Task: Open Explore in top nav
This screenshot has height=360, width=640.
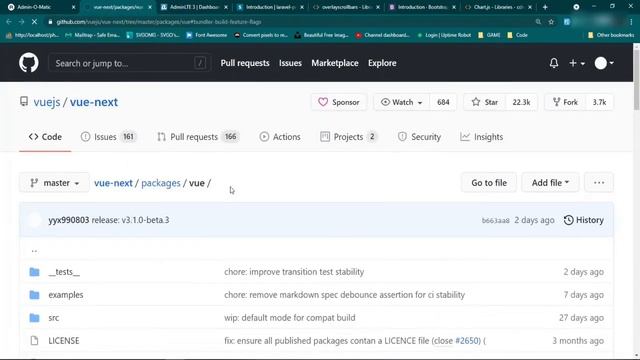Action: [382, 63]
